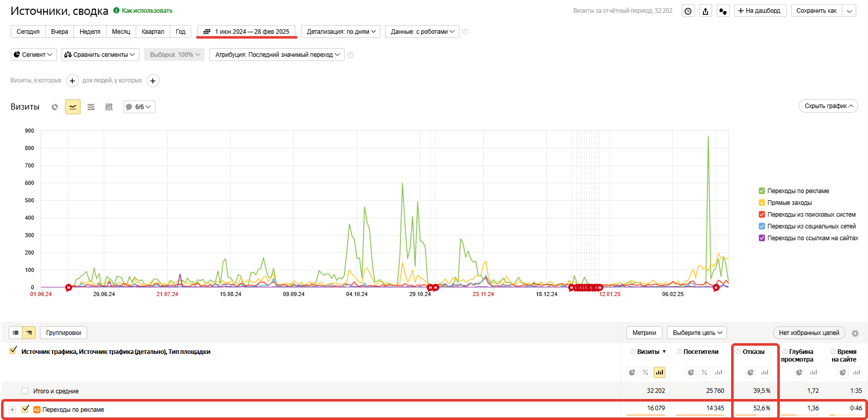Switch to stacked area chart icon
The height and width of the screenshot is (420, 868).
click(x=91, y=107)
